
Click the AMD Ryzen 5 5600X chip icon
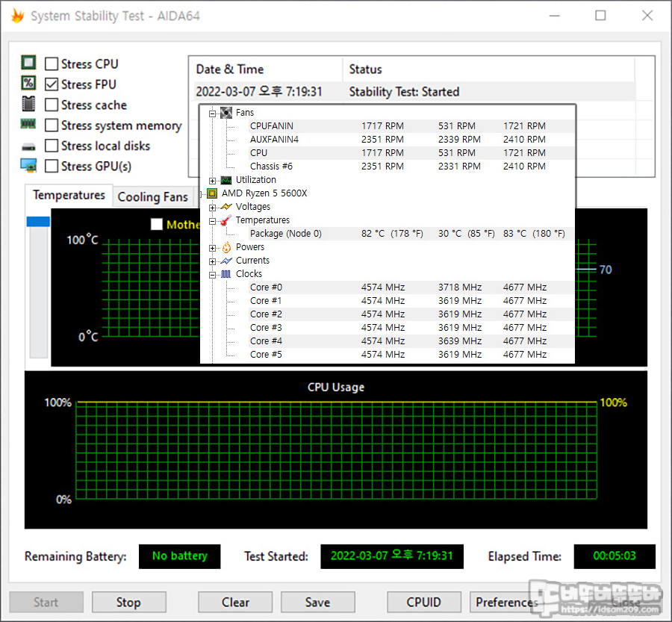point(212,193)
